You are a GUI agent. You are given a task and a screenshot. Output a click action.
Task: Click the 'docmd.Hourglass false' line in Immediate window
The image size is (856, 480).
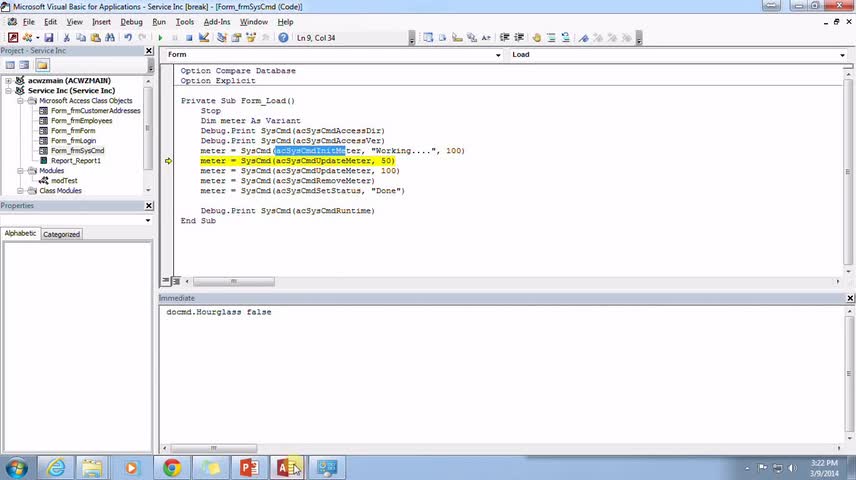tap(219, 312)
